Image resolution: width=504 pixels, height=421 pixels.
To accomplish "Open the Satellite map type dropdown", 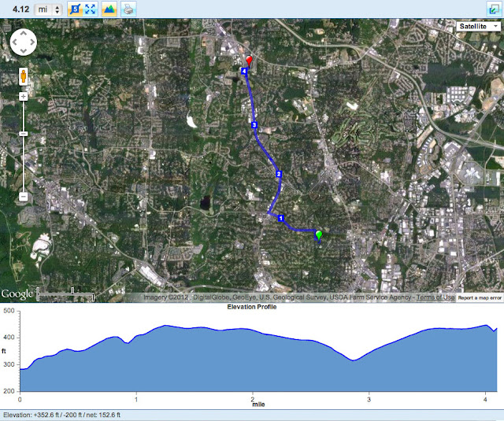I will point(478,26).
